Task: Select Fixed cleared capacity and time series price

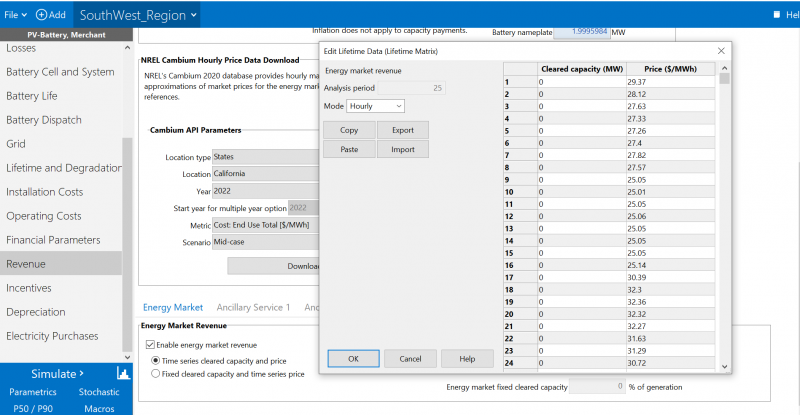Action: pos(155,374)
